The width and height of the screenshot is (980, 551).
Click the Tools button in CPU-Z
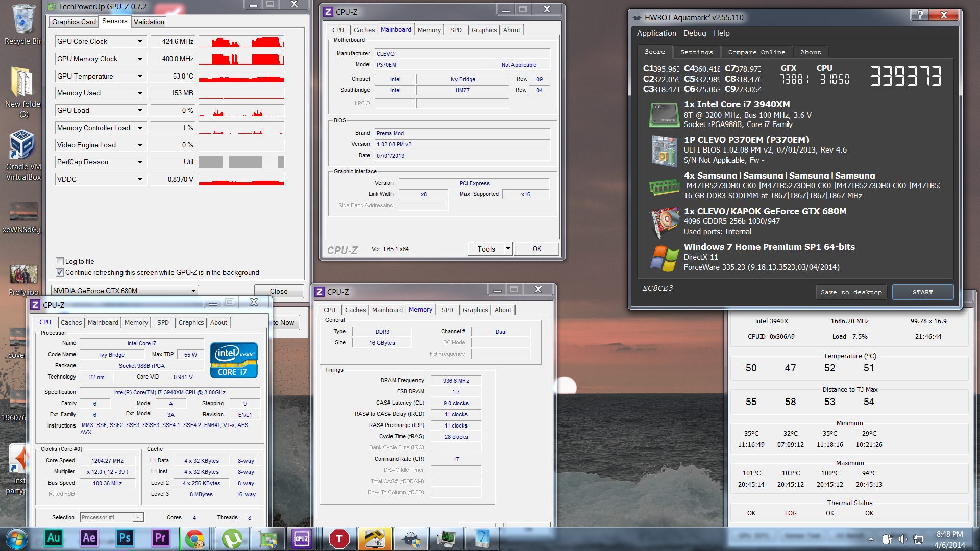coord(486,248)
